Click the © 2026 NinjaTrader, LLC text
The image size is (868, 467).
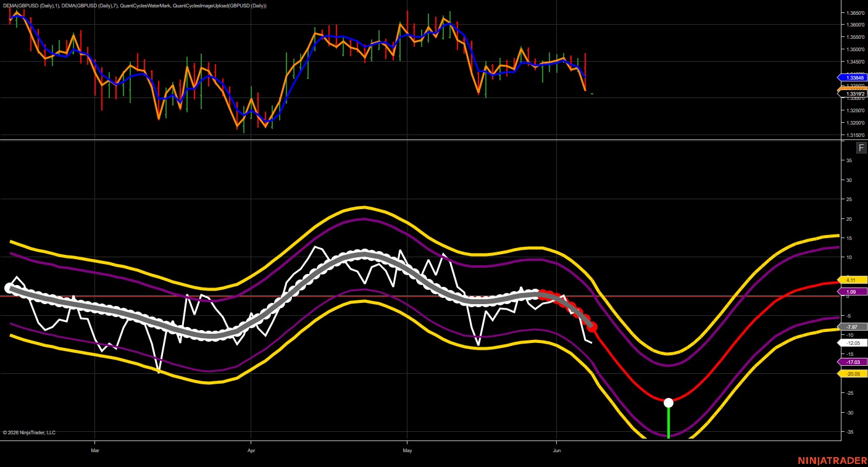point(29,432)
